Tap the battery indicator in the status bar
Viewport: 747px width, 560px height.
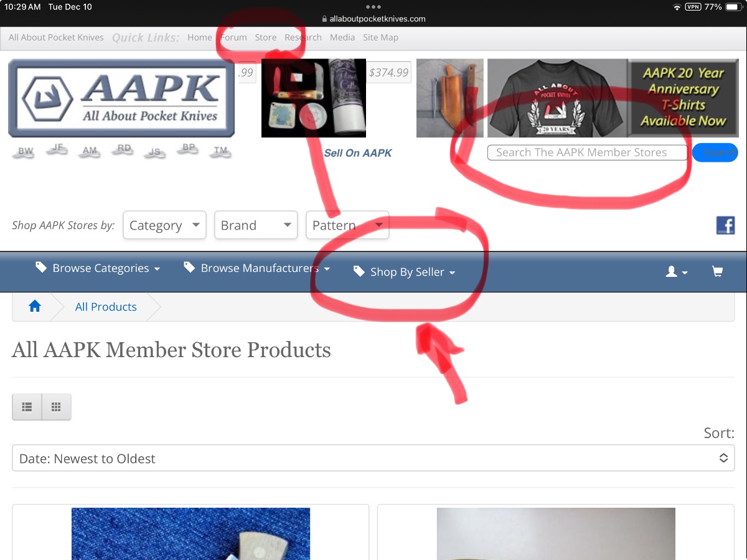tap(733, 7)
